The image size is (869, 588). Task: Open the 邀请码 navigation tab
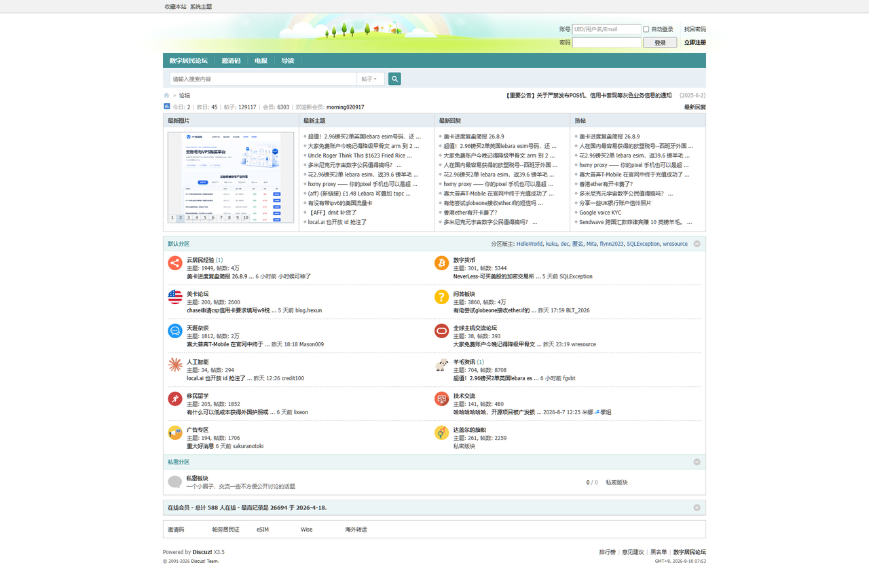[231, 60]
